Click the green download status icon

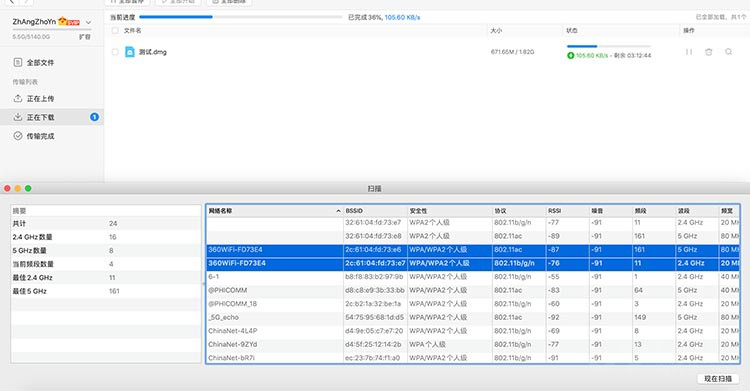[570, 56]
